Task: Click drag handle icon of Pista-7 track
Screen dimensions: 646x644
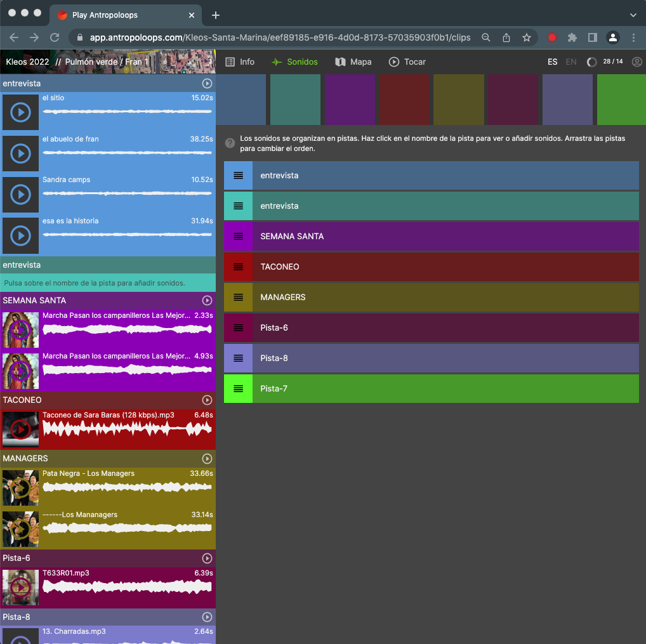Action: click(238, 388)
